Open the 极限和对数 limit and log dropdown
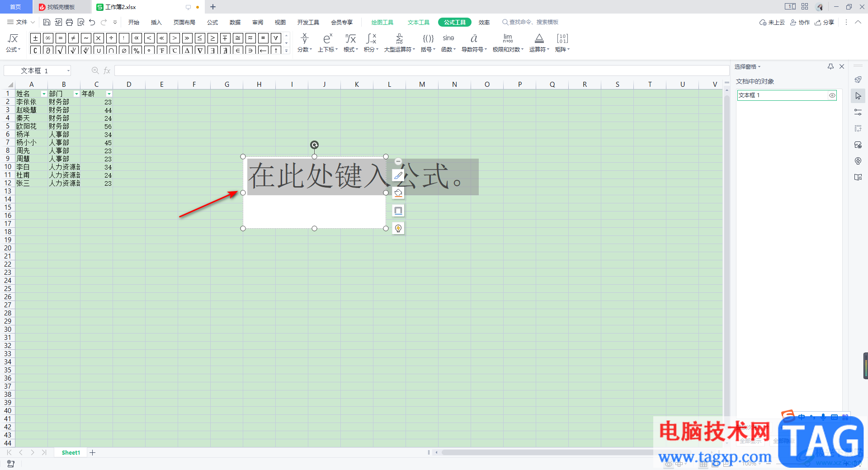Image resolution: width=868 pixels, height=470 pixels. 508,43
